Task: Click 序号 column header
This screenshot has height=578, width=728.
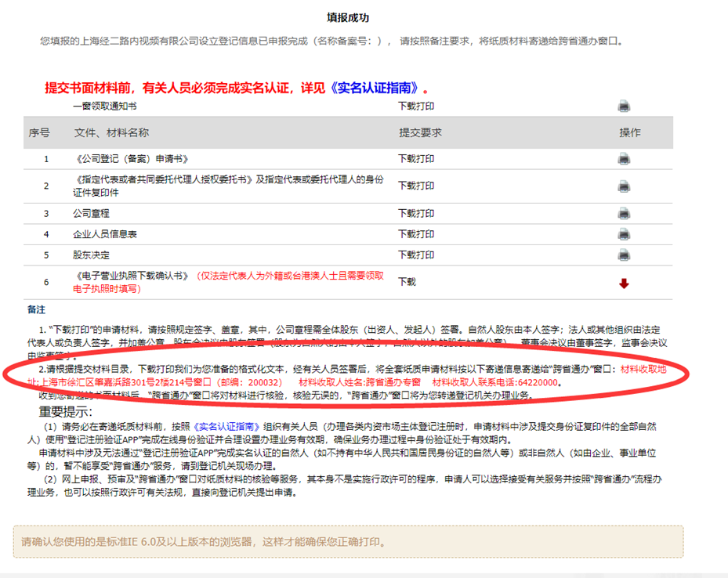Action: click(39, 132)
